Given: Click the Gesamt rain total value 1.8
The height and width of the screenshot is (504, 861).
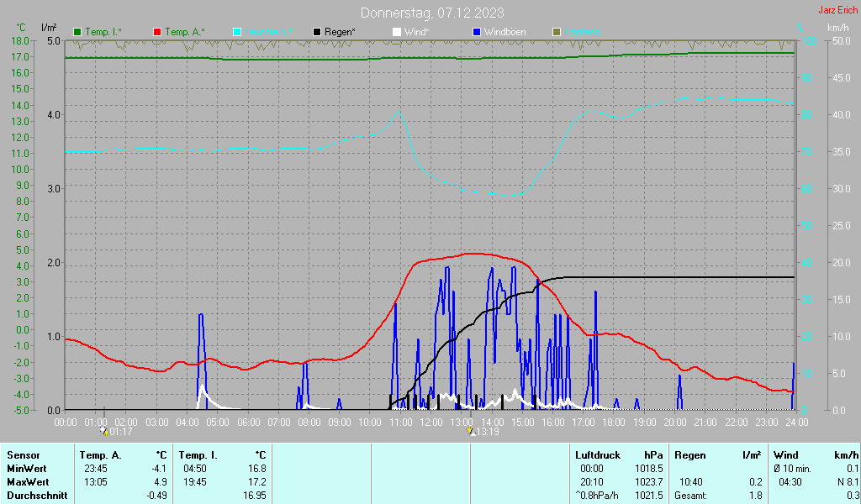Looking at the screenshot, I should point(756,496).
